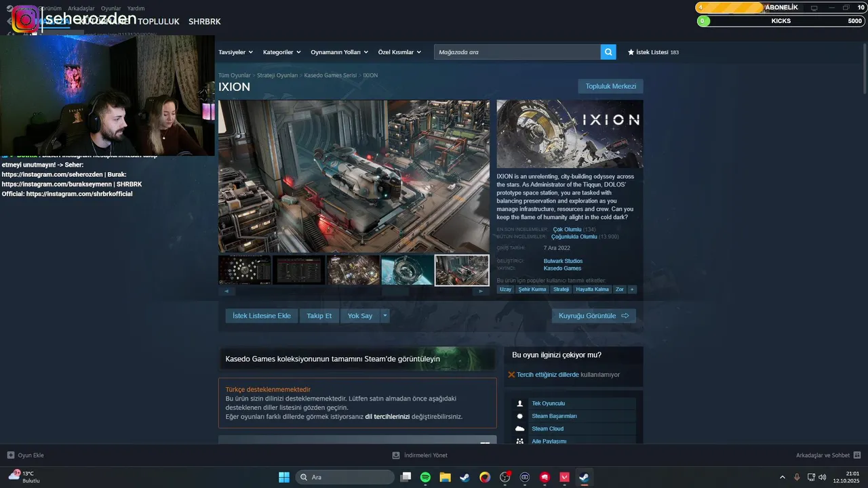
Task: Click the Oyun Ekle plus icon
Action: tap(10, 455)
